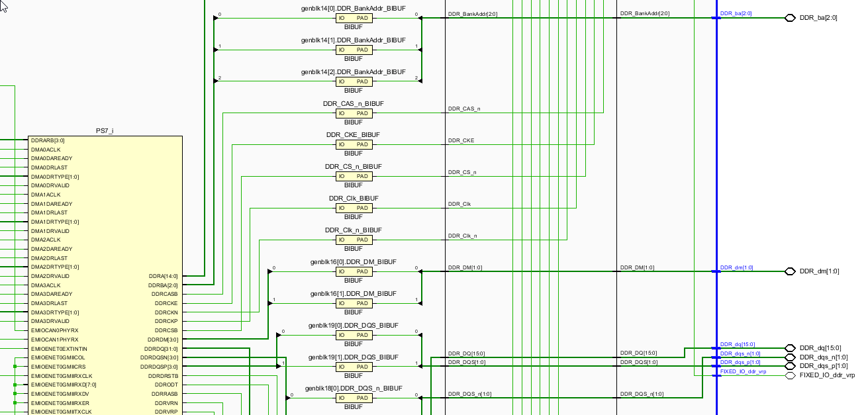Select the genblk16[0].DDR_DM_BIBUF cell box
Image resolution: width=868 pixels, height=415 pixels.
[354, 271]
